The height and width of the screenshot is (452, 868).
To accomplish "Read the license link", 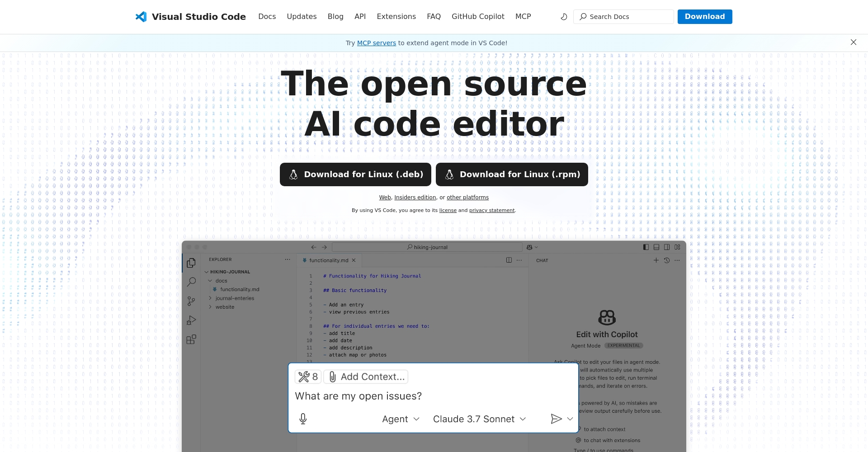I will point(448,211).
